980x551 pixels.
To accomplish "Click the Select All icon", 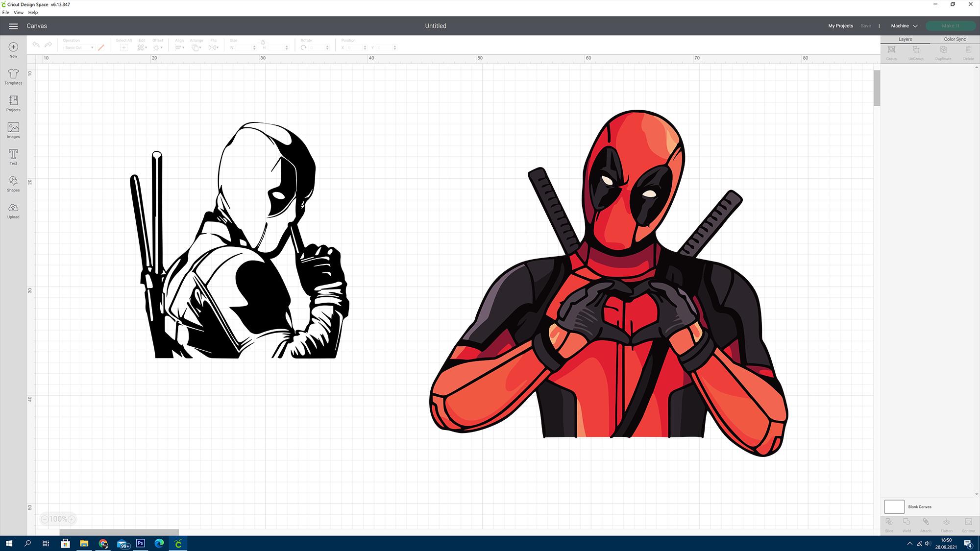I will 123,47.
